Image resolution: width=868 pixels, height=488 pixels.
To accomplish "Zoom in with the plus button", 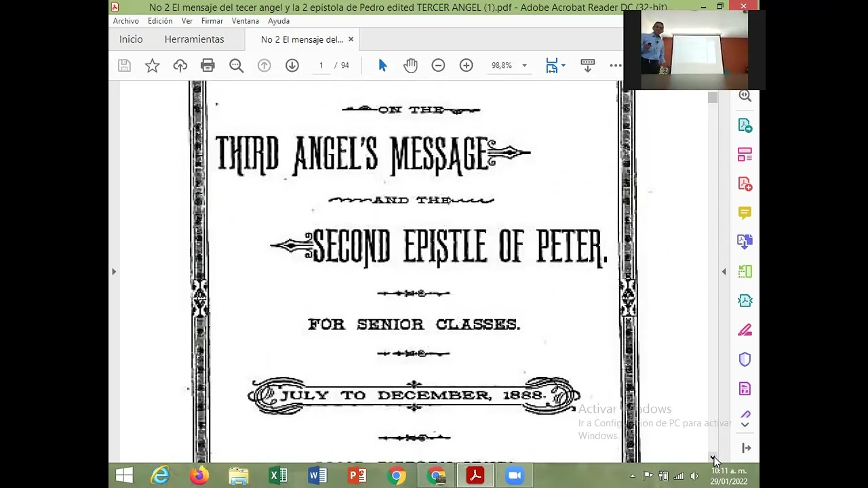I will point(466,66).
